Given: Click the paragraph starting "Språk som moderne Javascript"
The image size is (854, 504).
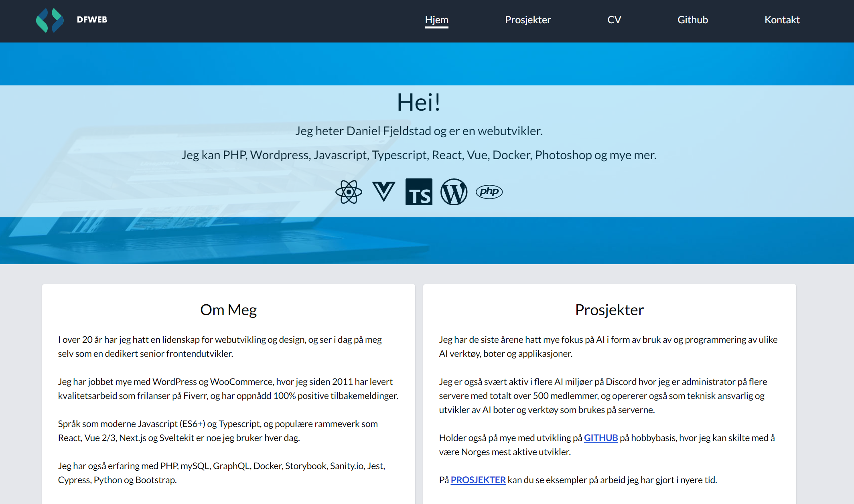Looking at the screenshot, I should click(218, 431).
